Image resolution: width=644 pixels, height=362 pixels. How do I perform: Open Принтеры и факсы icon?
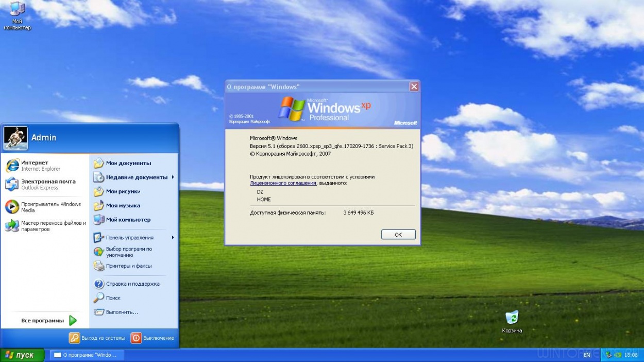[x=99, y=266]
